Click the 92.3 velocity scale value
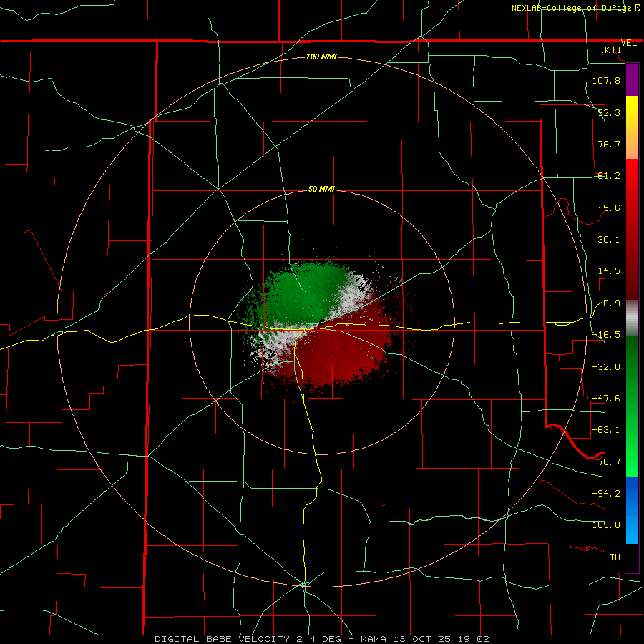Image resolution: width=644 pixels, height=644 pixels. 609,112
